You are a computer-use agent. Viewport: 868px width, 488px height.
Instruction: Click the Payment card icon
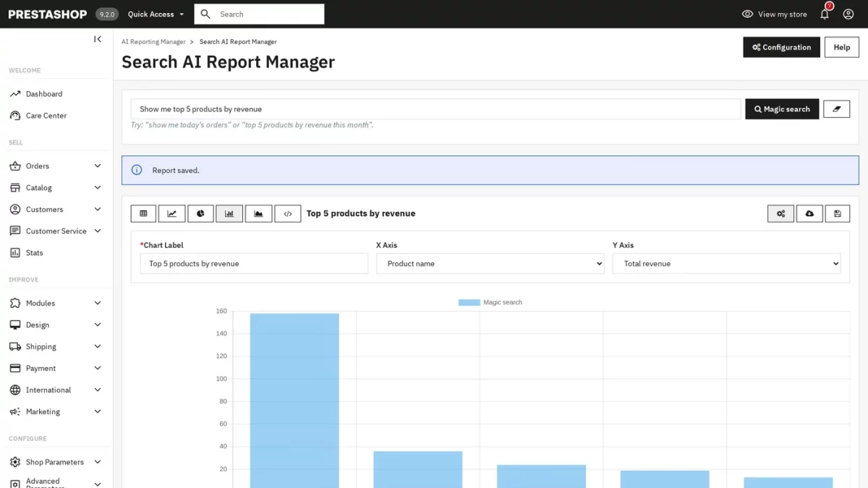(x=14, y=369)
